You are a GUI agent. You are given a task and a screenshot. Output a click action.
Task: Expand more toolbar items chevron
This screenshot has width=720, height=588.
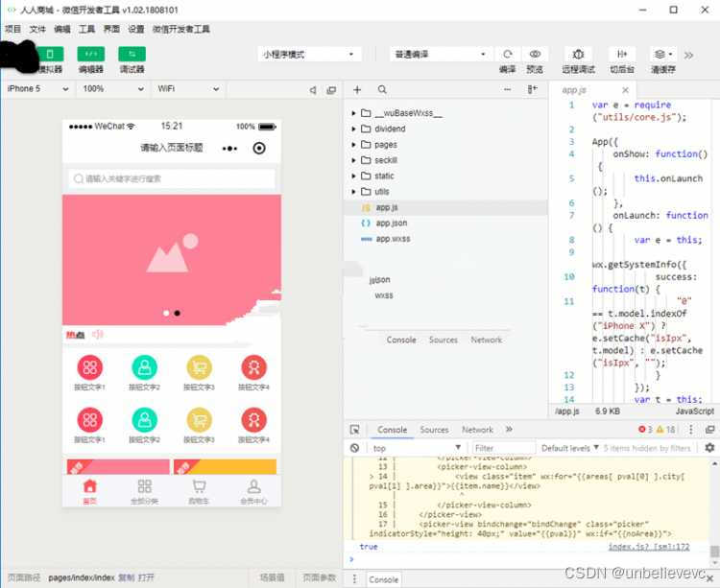688,56
